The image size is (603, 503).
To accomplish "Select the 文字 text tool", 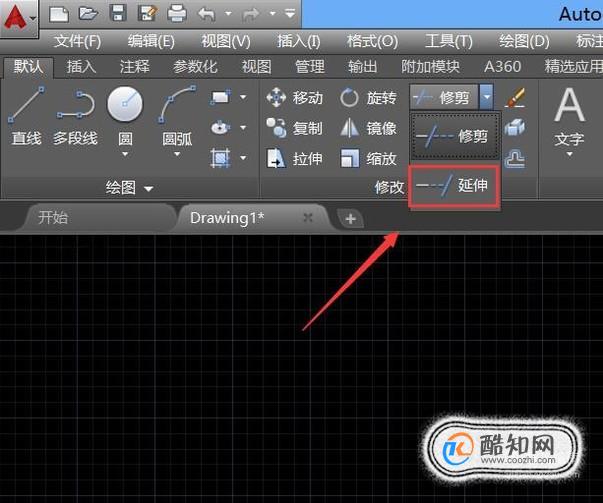I will point(570,115).
